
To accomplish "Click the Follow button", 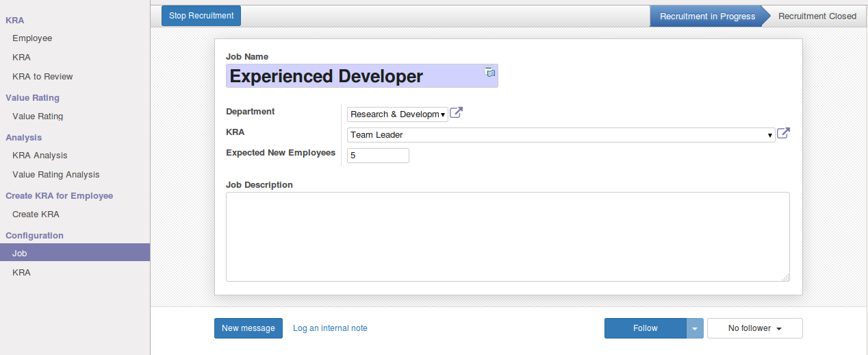I will pos(646,328).
